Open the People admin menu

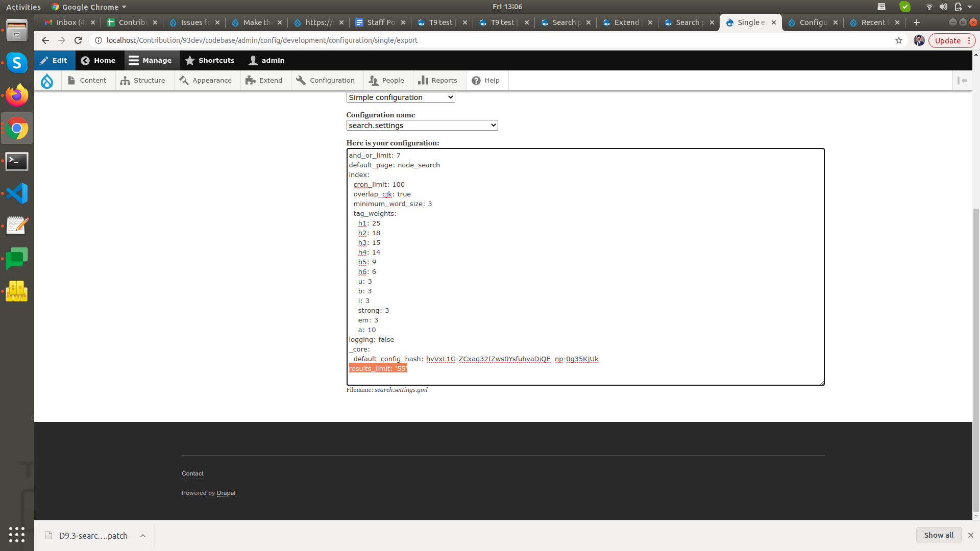point(386,81)
